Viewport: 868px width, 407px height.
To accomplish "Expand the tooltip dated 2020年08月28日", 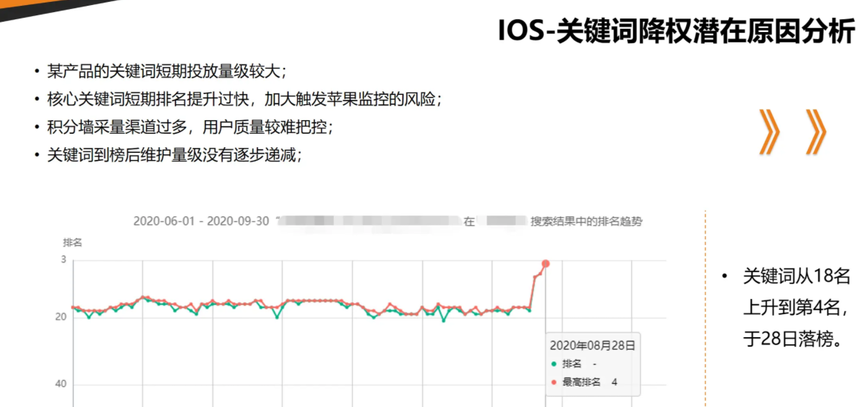I will coord(593,344).
